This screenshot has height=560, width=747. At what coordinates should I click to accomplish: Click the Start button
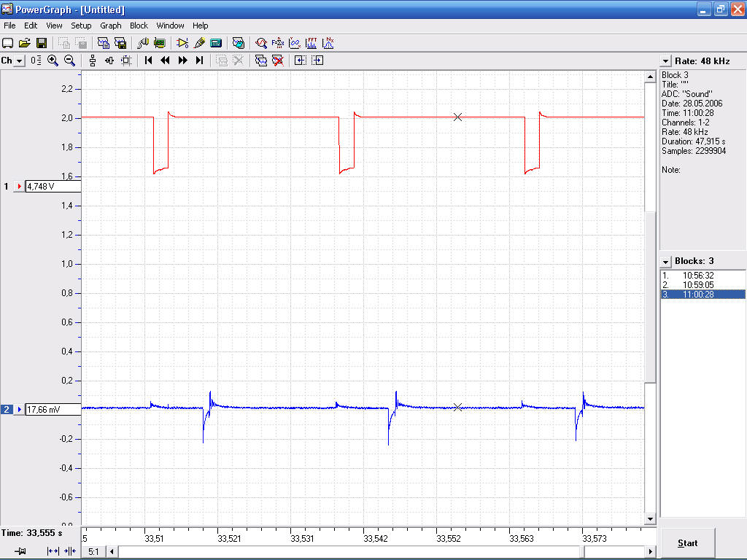[x=687, y=542]
